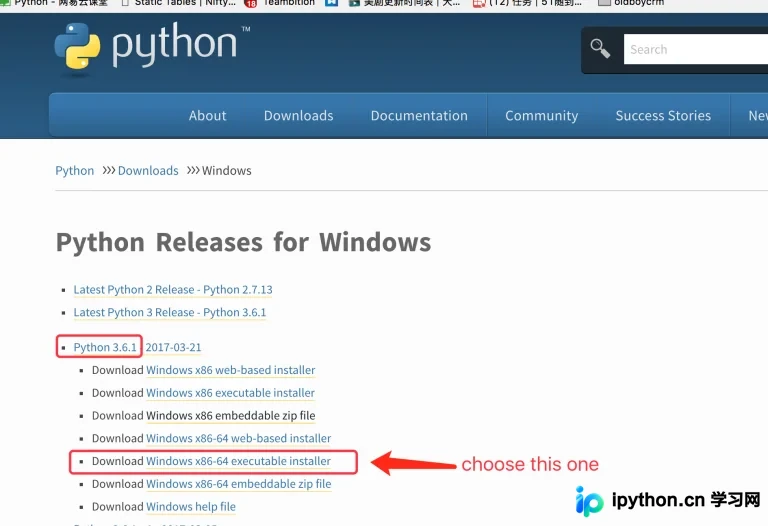Open the Community menu
The image size is (768, 526).
tap(542, 116)
